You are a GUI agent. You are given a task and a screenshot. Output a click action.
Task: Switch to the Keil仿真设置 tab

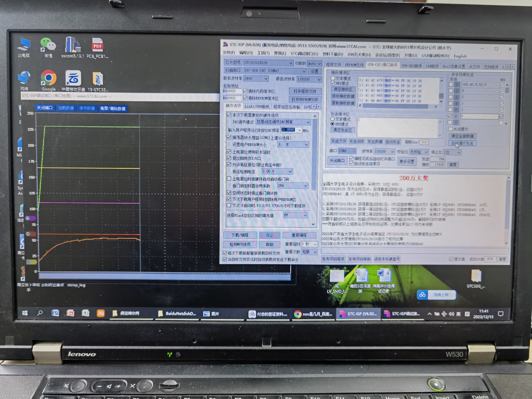coord(454,66)
